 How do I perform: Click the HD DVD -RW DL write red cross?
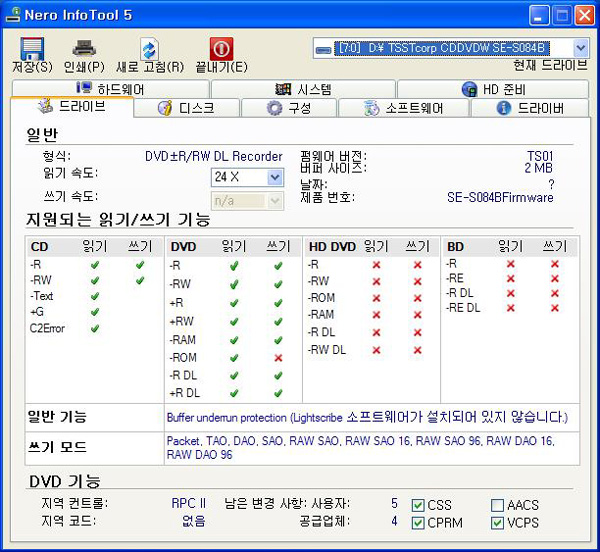point(417,350)
